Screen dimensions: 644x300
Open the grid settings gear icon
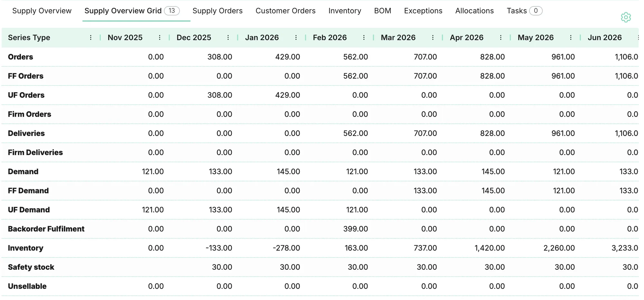[626, 17]
